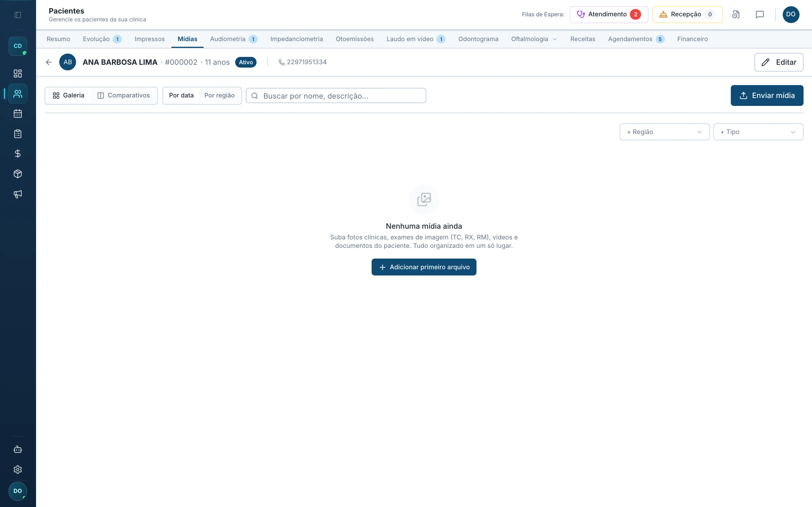Open the dollar sign financial icon

18,154
